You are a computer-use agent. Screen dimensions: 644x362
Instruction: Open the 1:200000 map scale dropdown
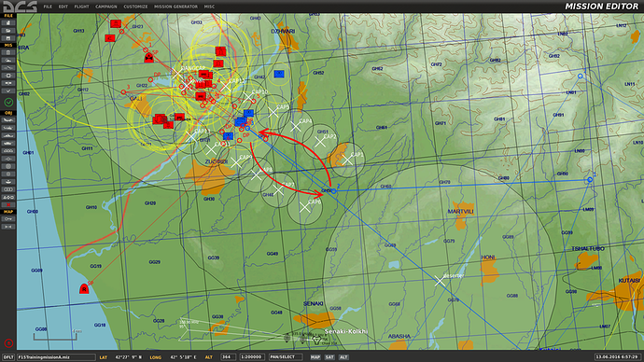coord(251,357)
